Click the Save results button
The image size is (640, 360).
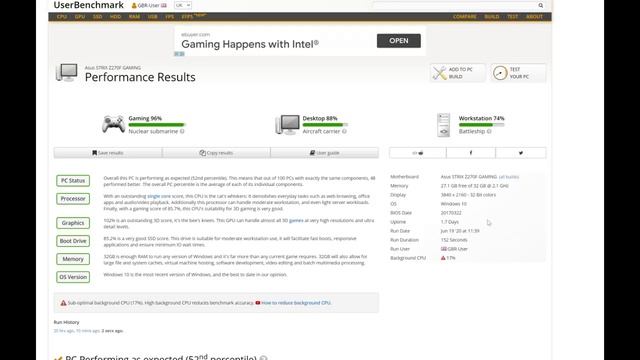pyautogui.click(x=108, y=153)
